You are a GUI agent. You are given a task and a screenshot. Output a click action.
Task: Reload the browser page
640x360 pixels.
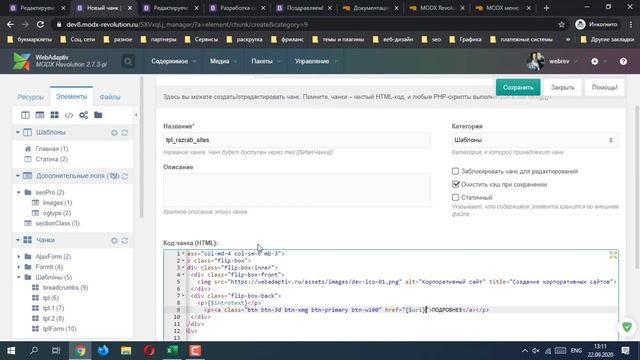pyautogui.click(x=40, y=24)
